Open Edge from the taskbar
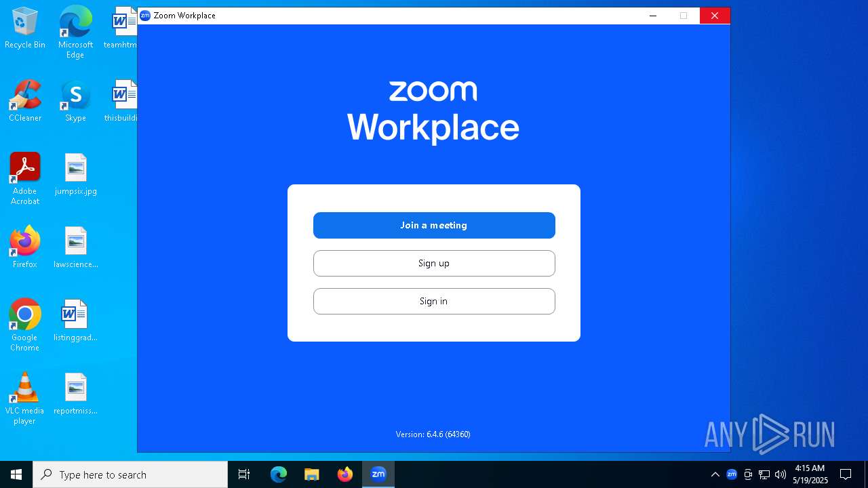868x488 pixels. pos(279,474)
